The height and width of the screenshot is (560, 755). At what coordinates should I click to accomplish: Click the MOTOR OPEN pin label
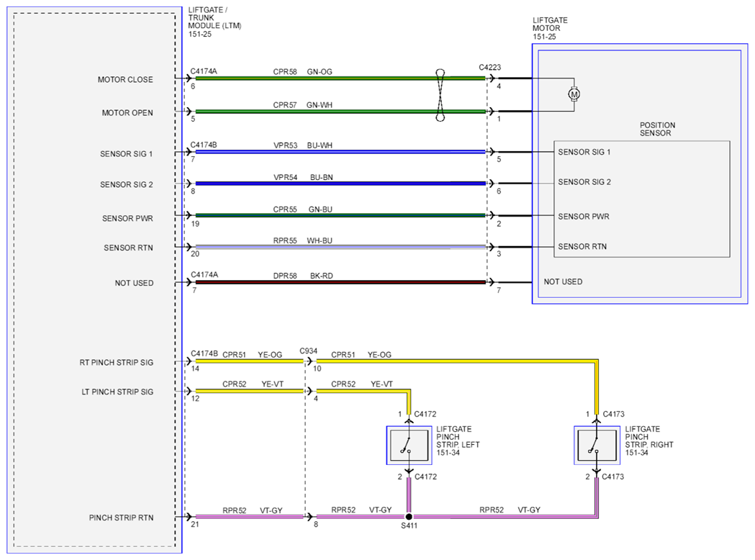click(127, 113)
